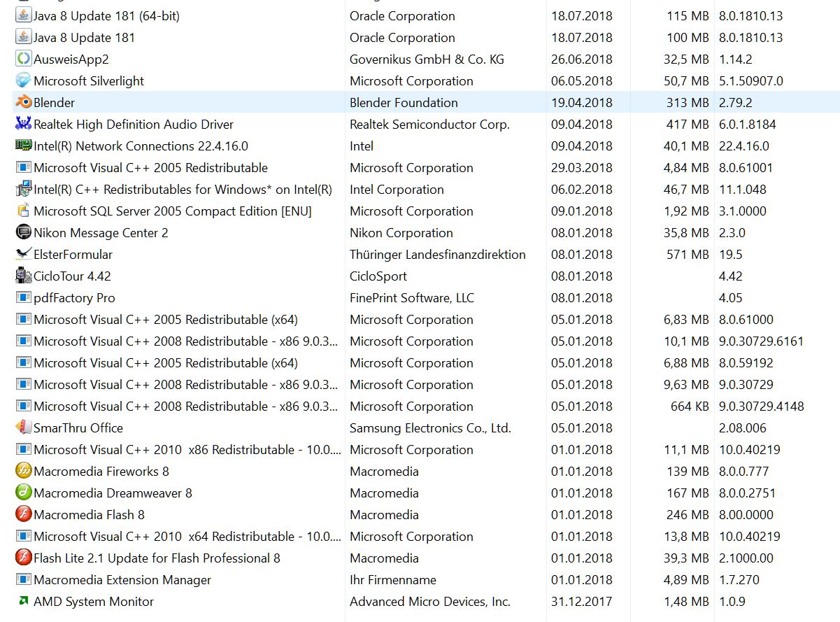Click version number 8.0.59192
The height and width of the screenshot is (622, 840).
click(746, 362)
